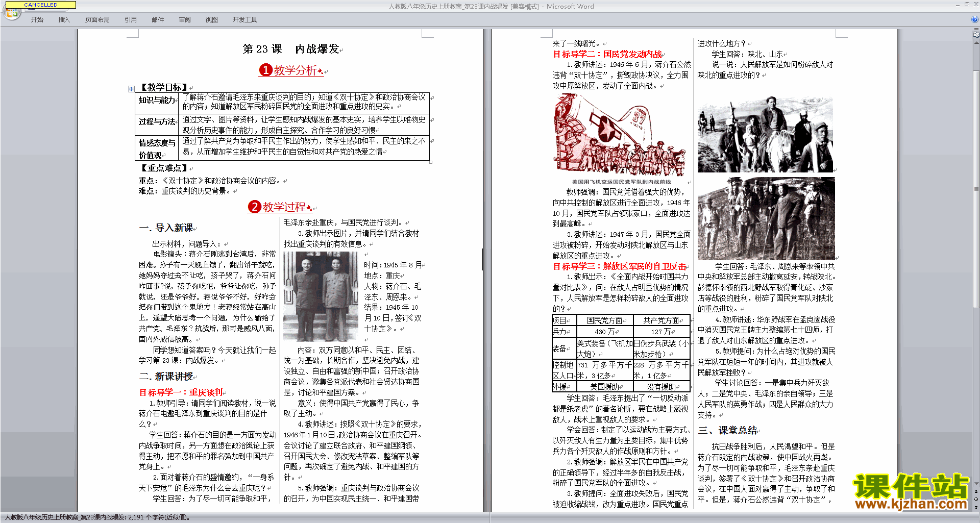Click the heading 三、课堂总结
The image size is (980, 523).
pyautogui.click(x=727, y=430)
